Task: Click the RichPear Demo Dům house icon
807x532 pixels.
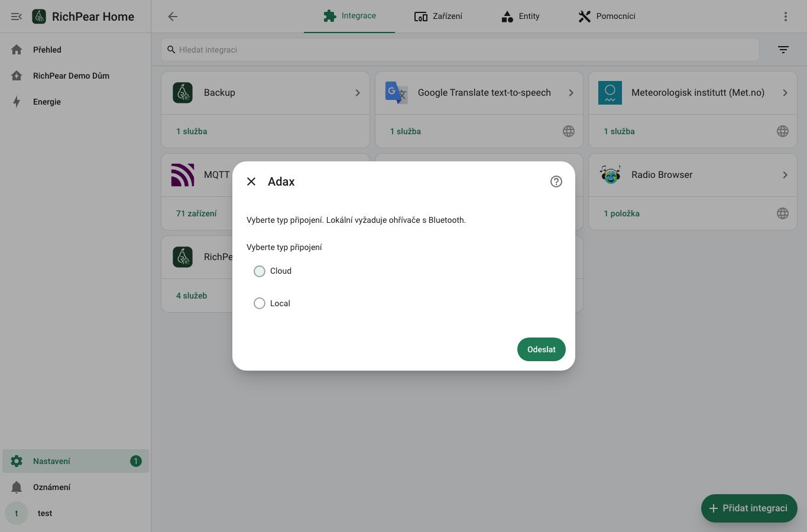Action: point(17,76)
